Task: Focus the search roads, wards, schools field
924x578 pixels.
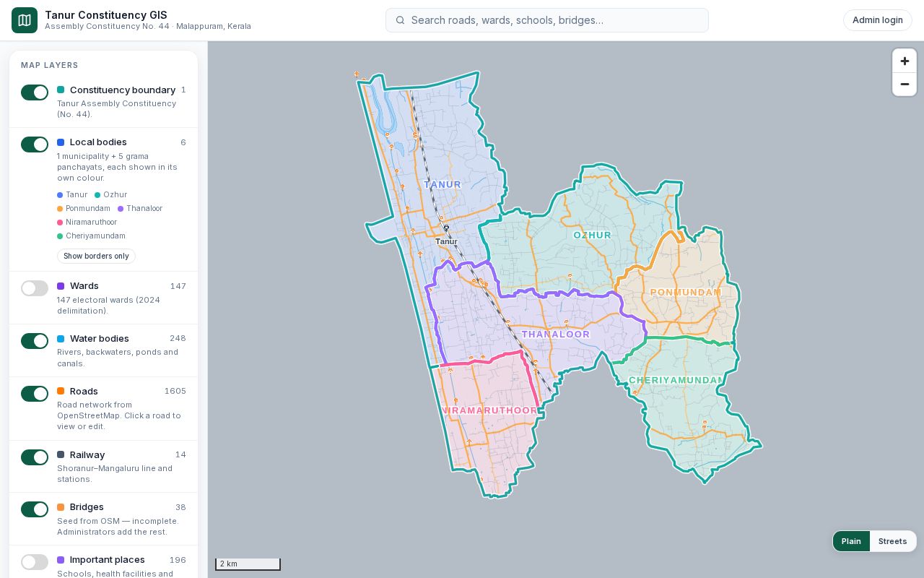Action: 547,20
